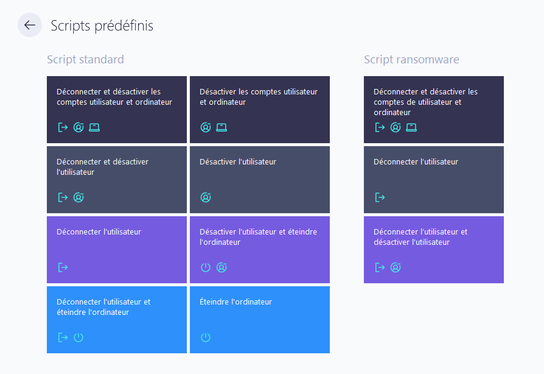Click the laptop icon in the first ransomware script card

point(411,127)
